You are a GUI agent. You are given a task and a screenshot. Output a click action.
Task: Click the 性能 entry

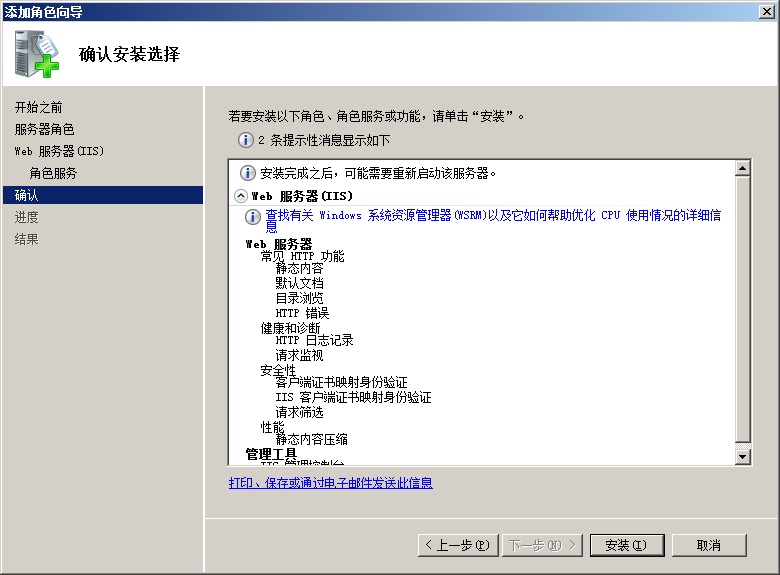pos(273,427)
